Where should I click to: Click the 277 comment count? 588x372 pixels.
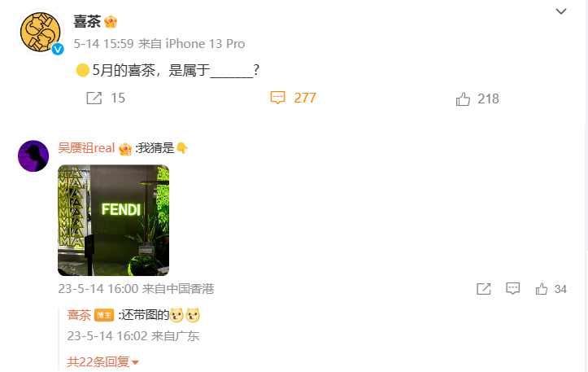tap(305, 98)
